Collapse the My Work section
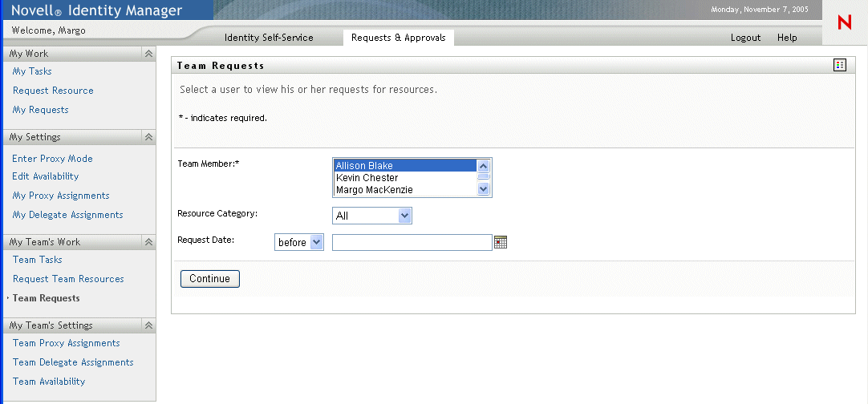 [148, 54]
